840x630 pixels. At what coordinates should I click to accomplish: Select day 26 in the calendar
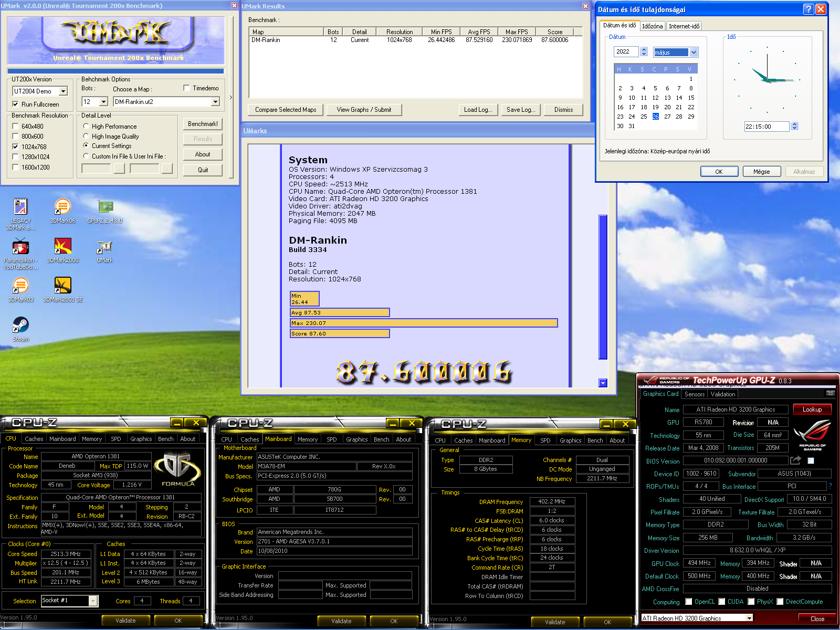tap(655, 117)
